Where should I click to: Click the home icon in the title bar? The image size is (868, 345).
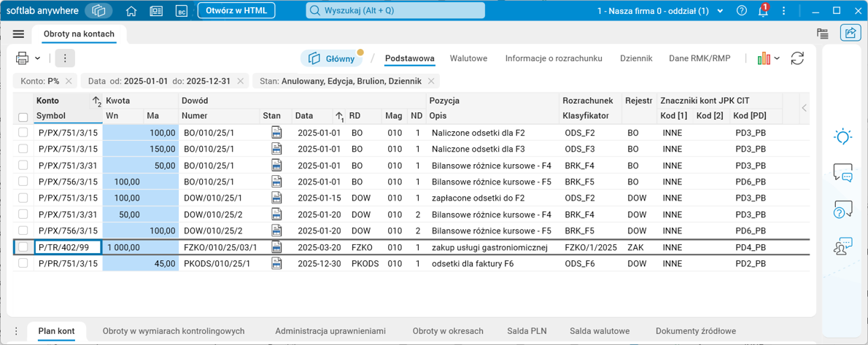(131, 11)
